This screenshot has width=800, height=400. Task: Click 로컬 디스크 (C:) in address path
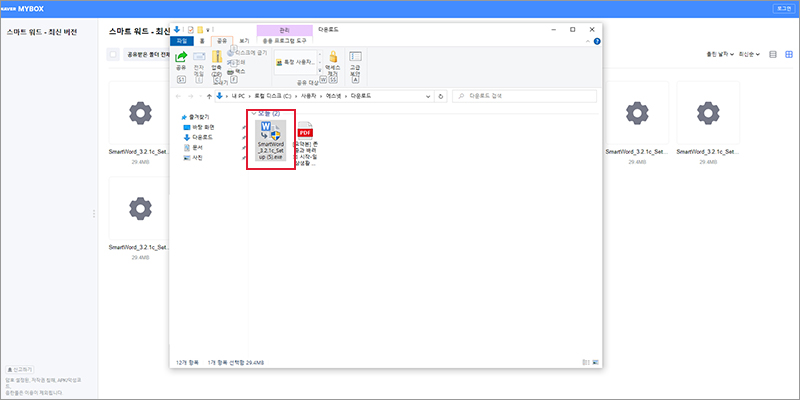click(272, 96)
